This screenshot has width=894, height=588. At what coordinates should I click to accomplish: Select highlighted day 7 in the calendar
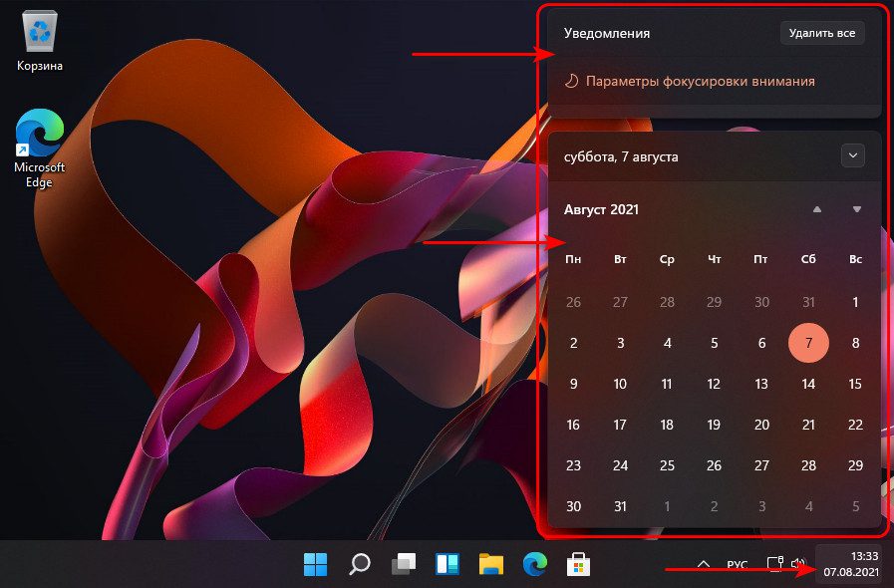click(808, 343)
